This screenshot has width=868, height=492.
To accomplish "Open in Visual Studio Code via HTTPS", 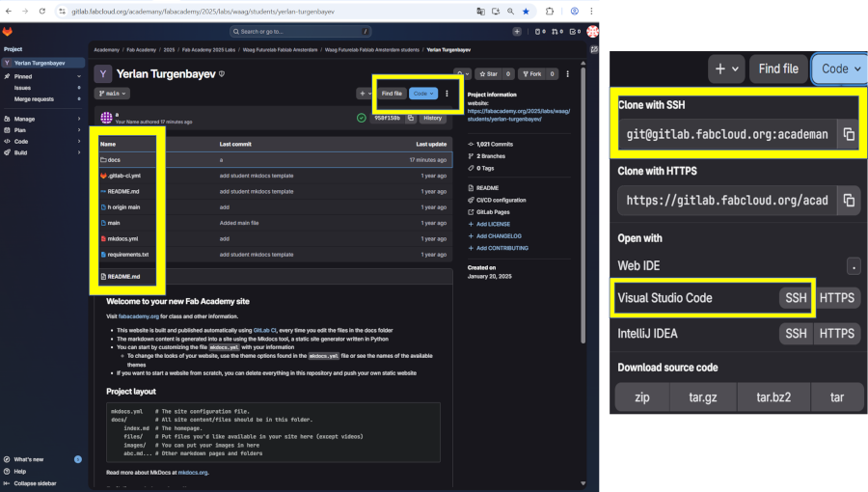I will tap(836, 298).
